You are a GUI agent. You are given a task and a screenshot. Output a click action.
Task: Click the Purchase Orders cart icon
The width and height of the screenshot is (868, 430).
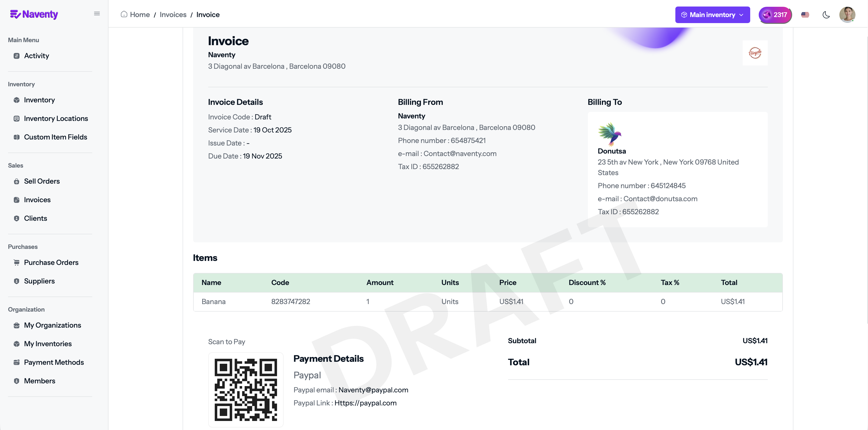(x=17, y=262)
